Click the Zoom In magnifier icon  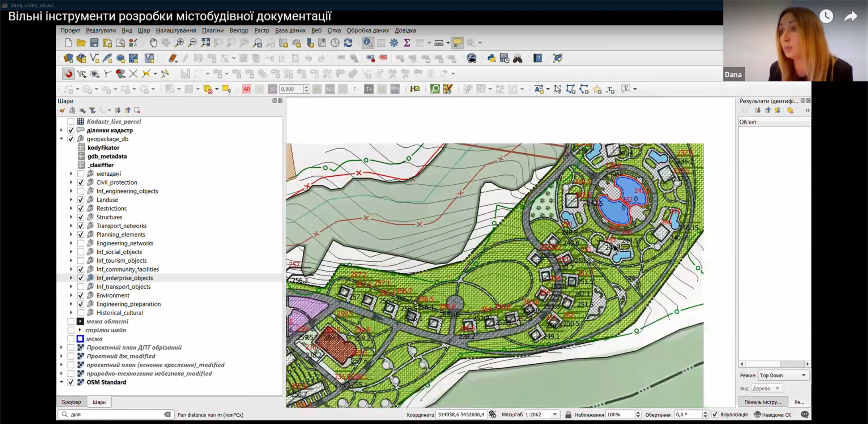pos(179,43)
